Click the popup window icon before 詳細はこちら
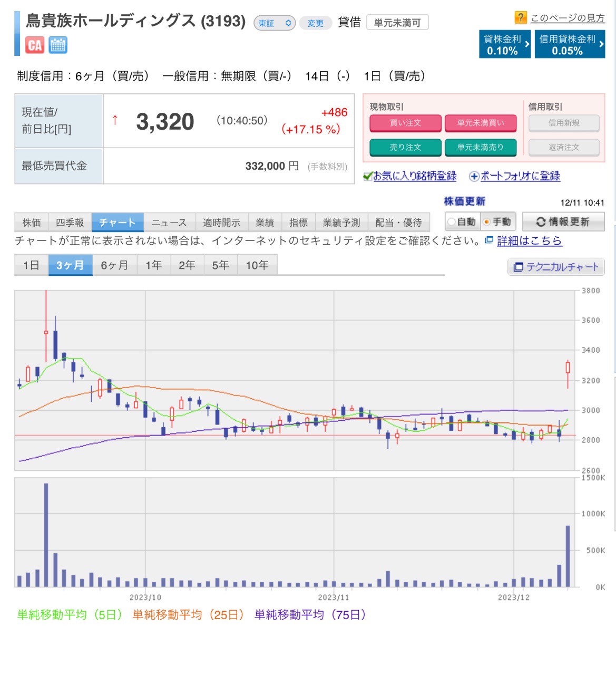616x675 pixels. [x=489, y=240]
